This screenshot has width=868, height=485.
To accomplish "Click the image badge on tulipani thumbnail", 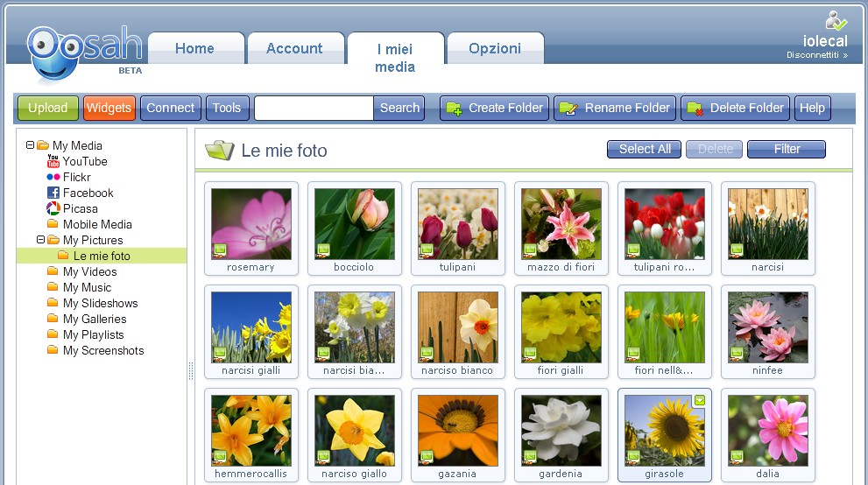I will (427, 250).
